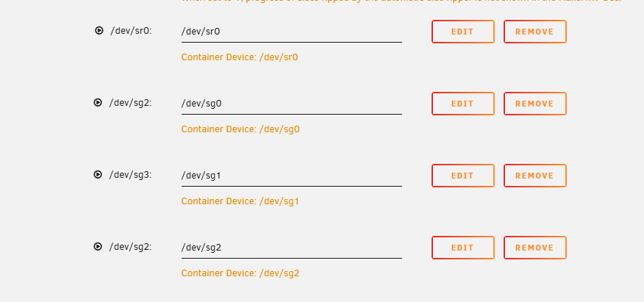Remove the /dev/sr0 device
This screenshot has height=302, width=644.
click(535, 32)
